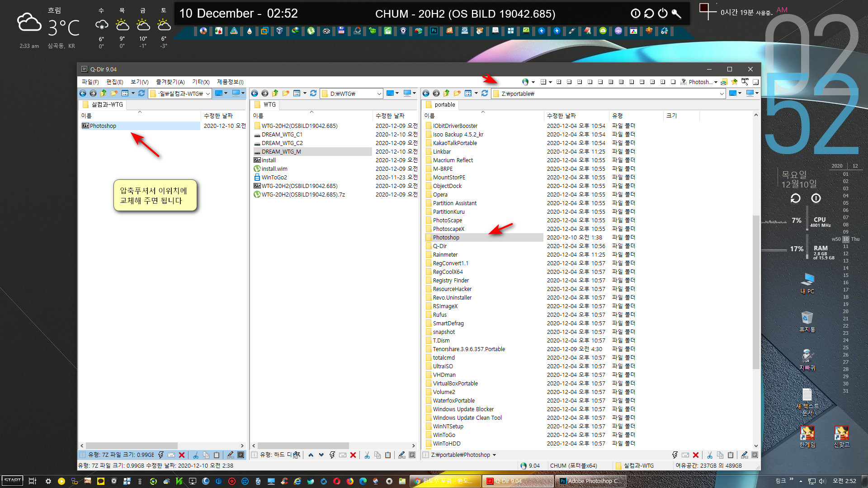Click the cut scissors icon in left pane bar
868x488 pixels.
tap(196, 455)
